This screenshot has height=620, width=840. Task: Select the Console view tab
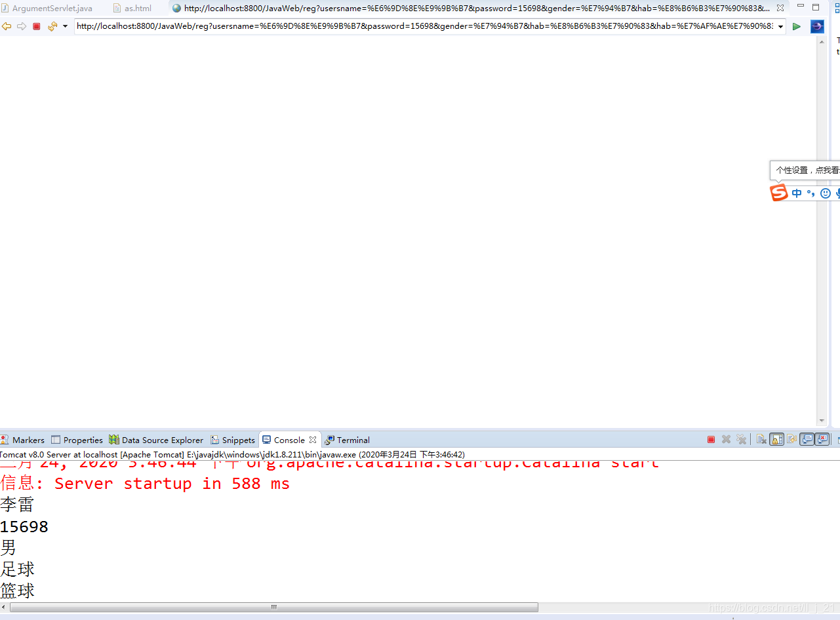[x=284, y=440]
